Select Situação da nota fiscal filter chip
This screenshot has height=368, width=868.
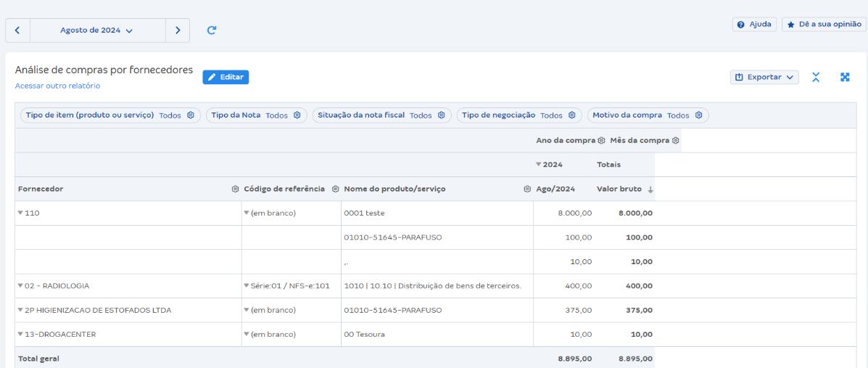(382, 115)
